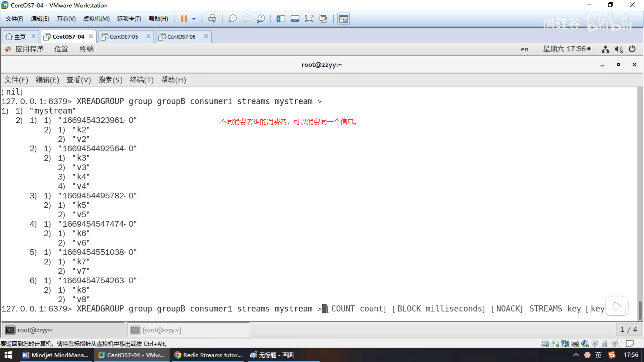Toggle Unity mode icon
Image resolution: width=644 pixels, height=362 pixels.
coord(323,19)
